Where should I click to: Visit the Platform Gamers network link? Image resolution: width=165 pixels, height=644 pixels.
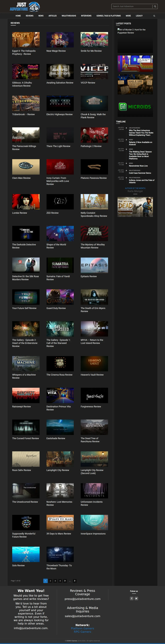pos(82,628)
